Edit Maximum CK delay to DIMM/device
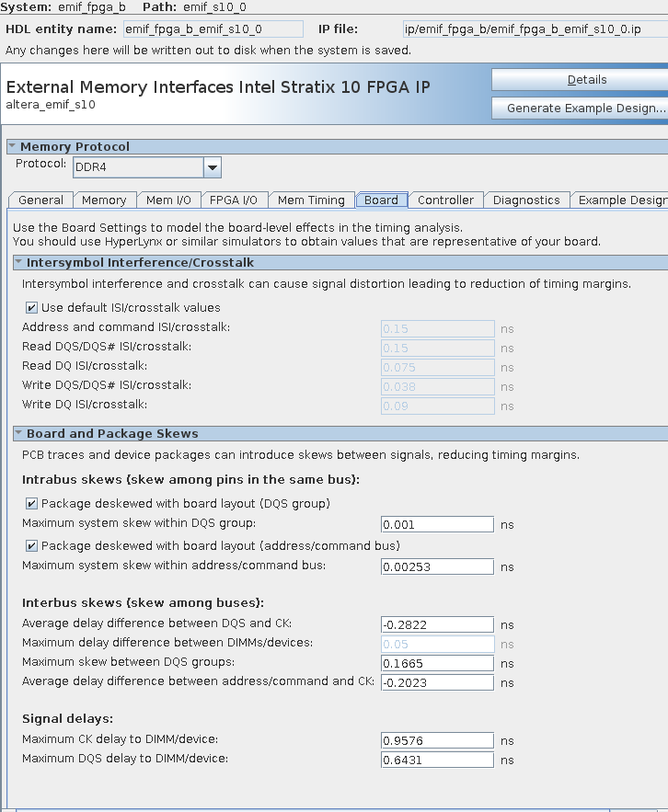The image size is (668, 812). click(437, 740)
